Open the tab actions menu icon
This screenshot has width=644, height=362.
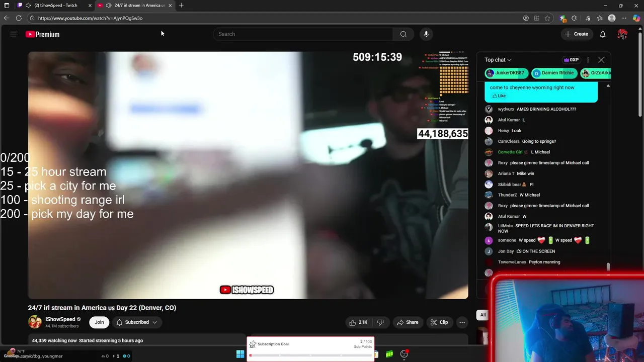click(x=6, y=6)
